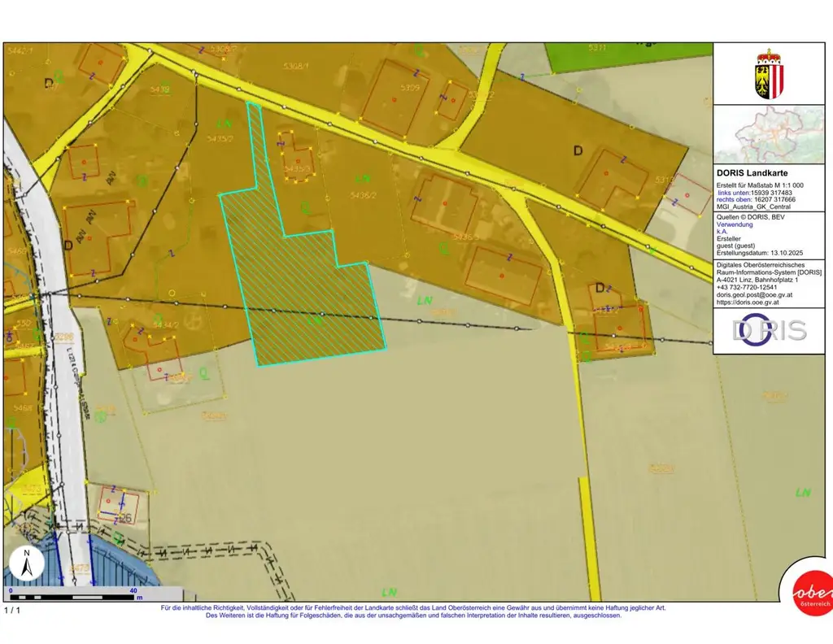Click the small building on parcel 5435/3
The height and width of the screenshot is (644, 833).
click(x=297, y=161)
